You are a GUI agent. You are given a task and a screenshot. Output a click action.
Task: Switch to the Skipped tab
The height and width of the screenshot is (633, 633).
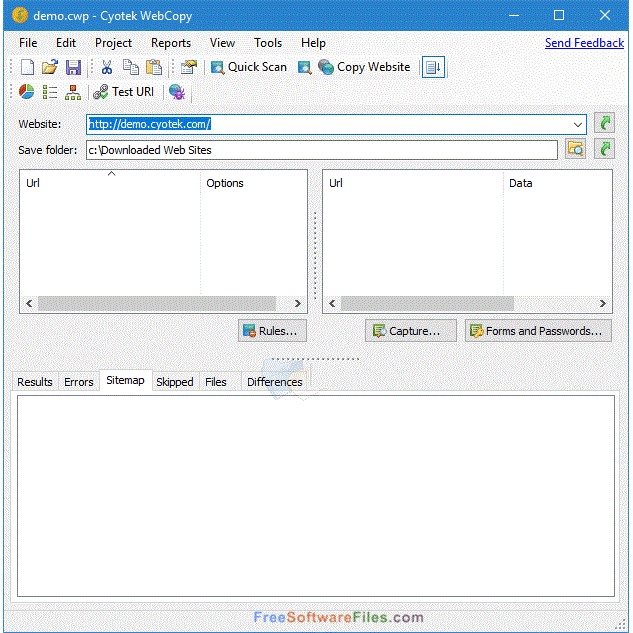tap(175, 381)
